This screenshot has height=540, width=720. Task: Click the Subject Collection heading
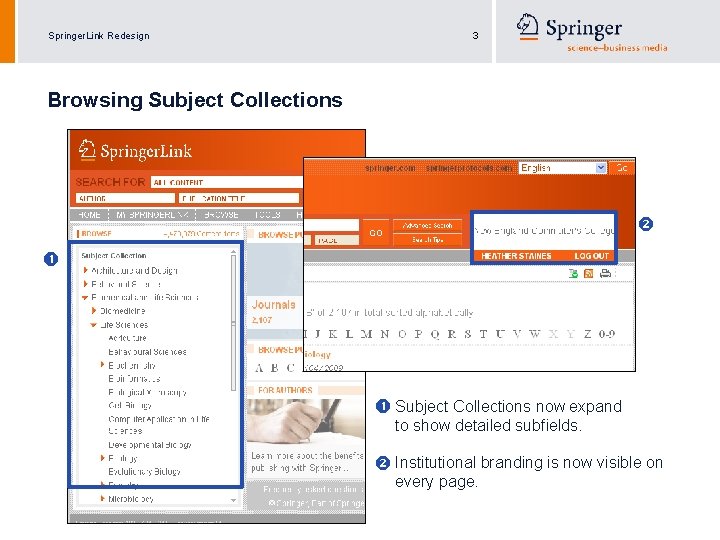(113, 255)
